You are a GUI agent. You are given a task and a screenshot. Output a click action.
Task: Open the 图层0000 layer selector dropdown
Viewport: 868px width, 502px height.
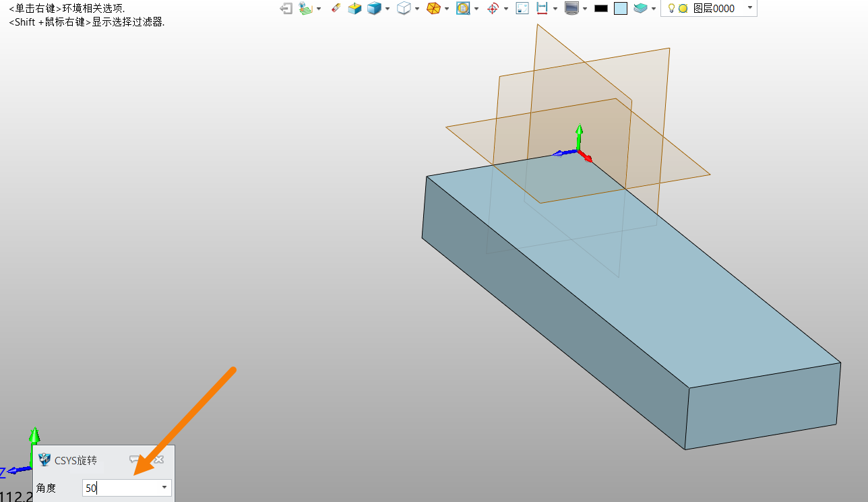point(750,8)
